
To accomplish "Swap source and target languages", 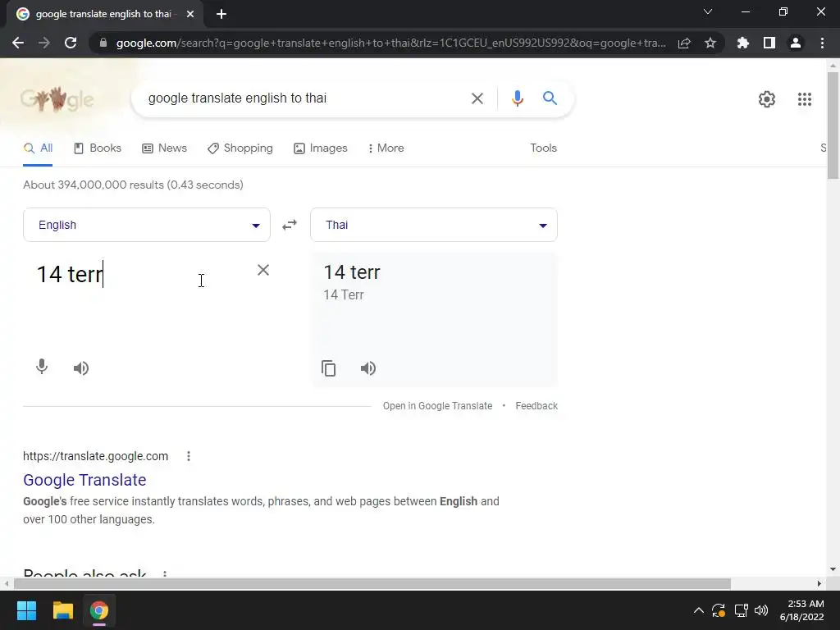I will click(290, 225).
